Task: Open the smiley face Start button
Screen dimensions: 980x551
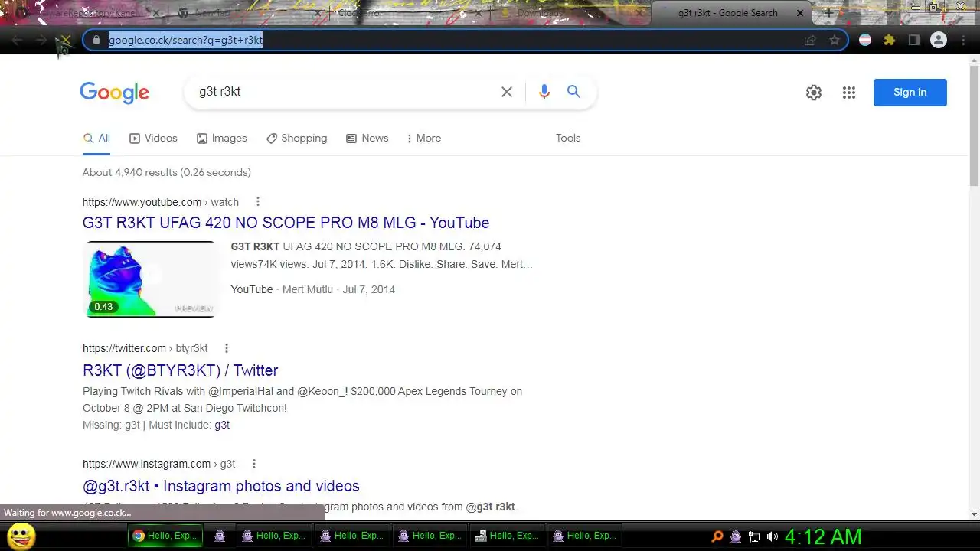Action: (x=21, y=536)
